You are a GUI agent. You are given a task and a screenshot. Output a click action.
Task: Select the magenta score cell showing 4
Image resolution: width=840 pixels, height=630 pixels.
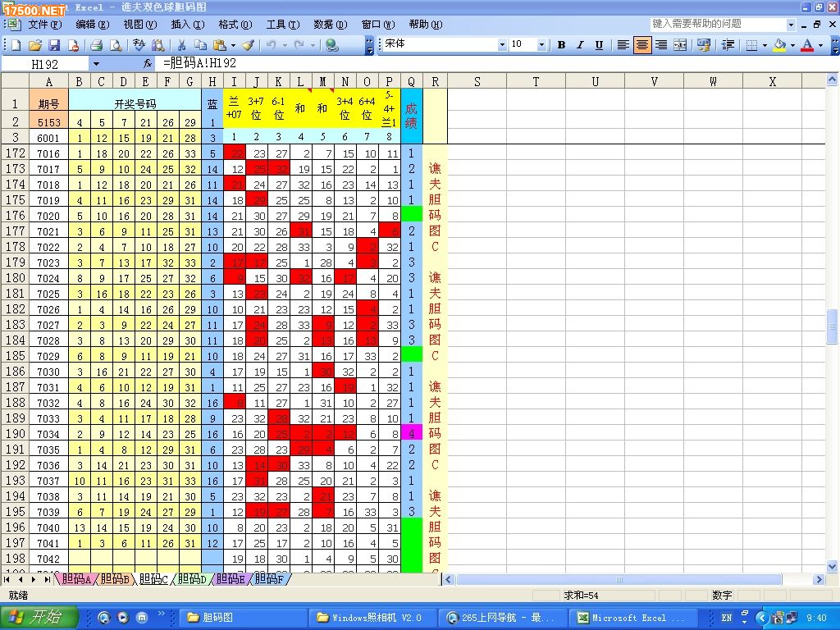click(x=412, y=433)
